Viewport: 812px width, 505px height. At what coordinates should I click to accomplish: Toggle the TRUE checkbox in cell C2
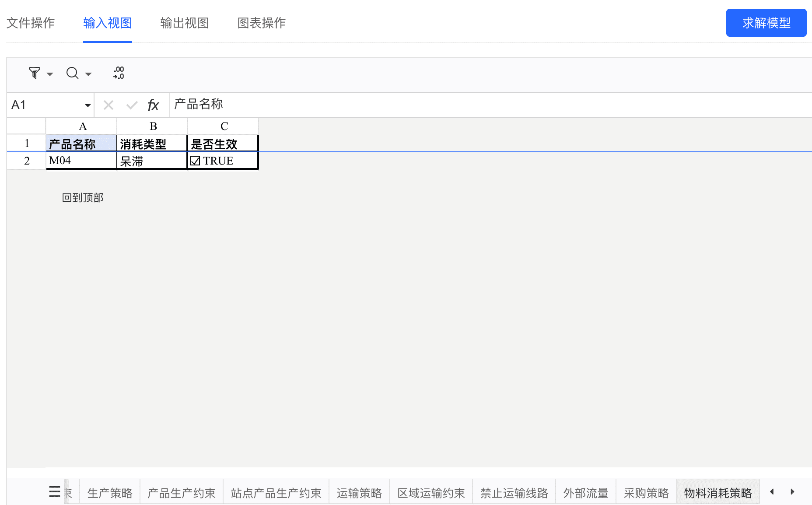[195, 161]
